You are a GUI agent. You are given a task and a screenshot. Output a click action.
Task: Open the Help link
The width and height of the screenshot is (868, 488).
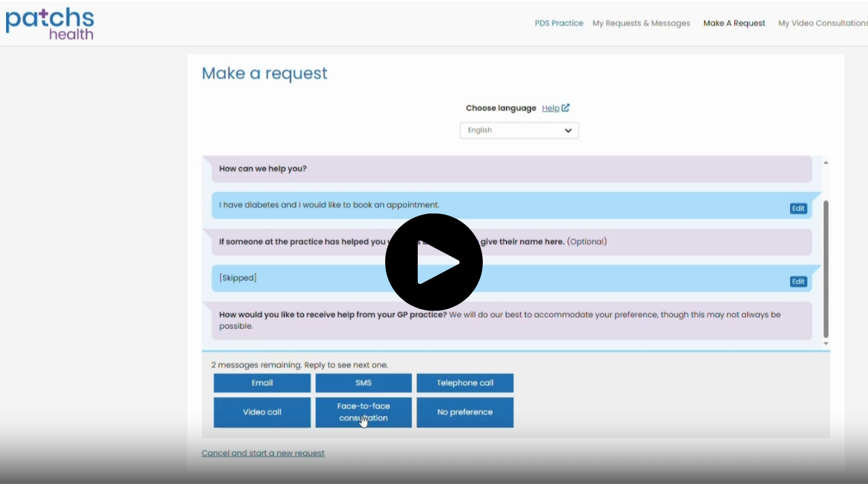[550, 108]
